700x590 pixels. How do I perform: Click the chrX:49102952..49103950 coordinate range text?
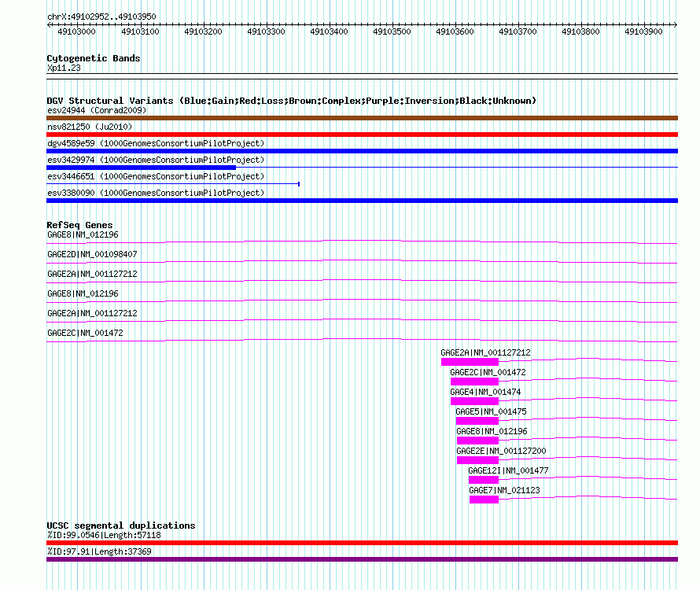(101, 17)
